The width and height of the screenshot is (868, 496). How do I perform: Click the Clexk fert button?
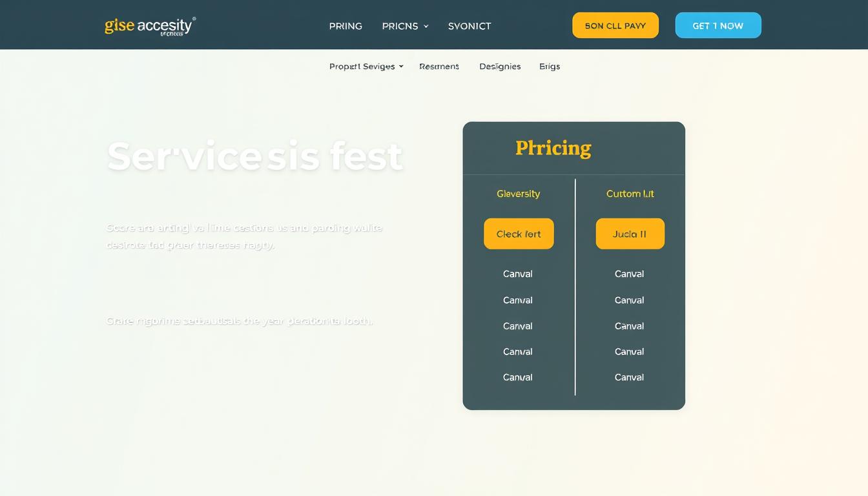[x=519, y=234]
